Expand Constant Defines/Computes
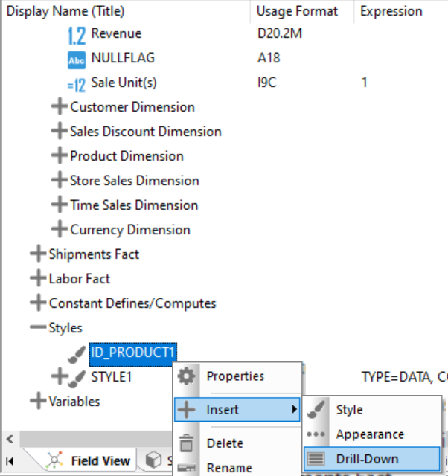This screenshot has width=448, height=476. pos(38,303)
